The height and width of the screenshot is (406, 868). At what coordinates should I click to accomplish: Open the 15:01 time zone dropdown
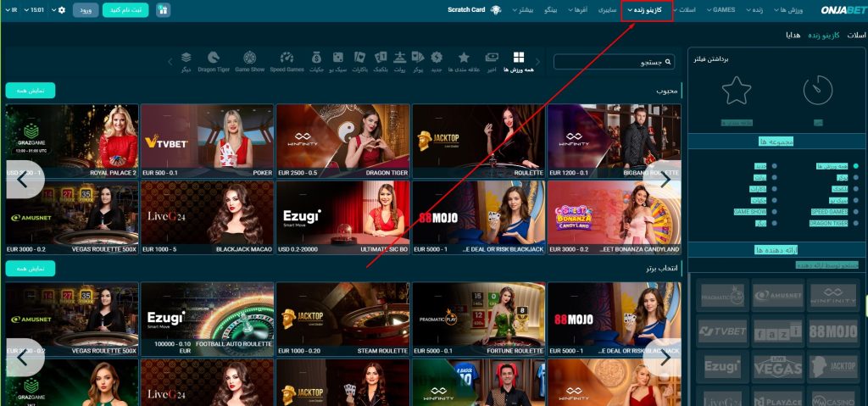(34, 10)
